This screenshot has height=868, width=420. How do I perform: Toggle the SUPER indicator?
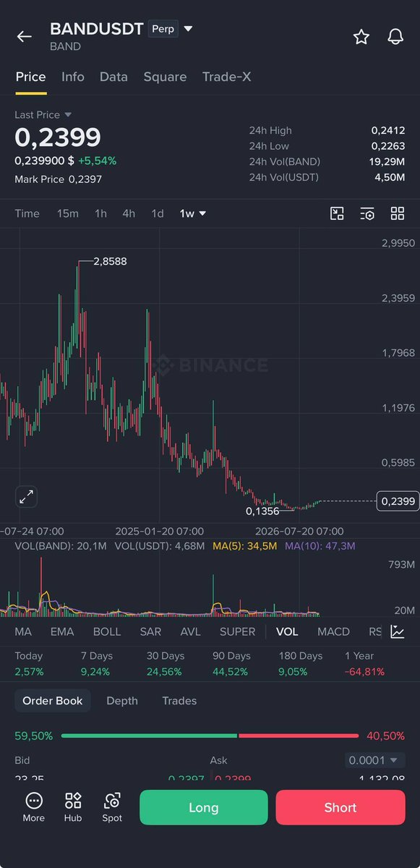point(238,631)
